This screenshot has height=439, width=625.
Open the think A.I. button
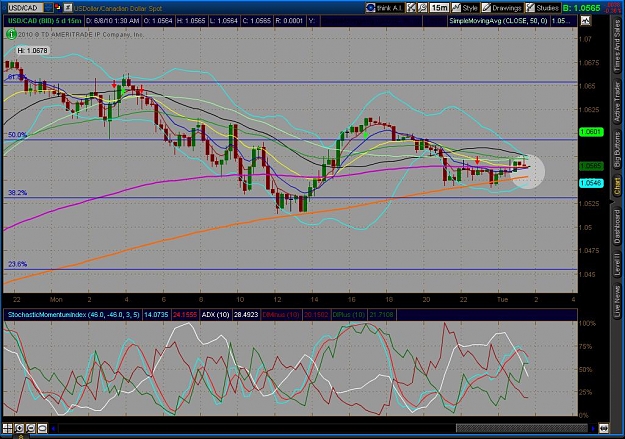(385, 8)
